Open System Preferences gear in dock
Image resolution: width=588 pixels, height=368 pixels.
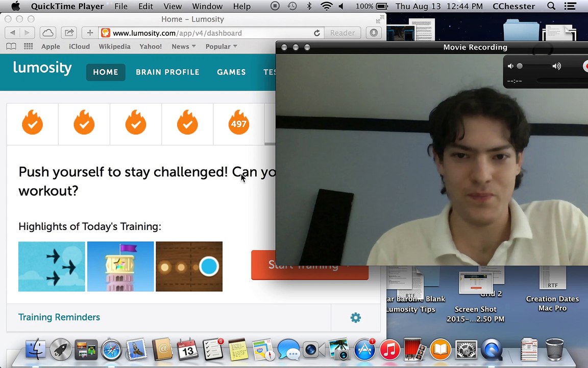tap(465, 350)
